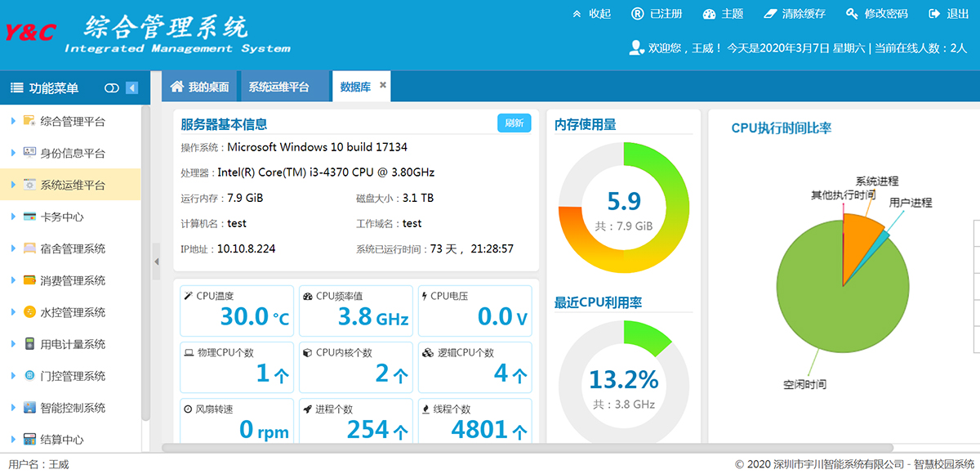Click the 修改密码 key icon
This screenshot has width=980, height=474.
coord(853,14)
